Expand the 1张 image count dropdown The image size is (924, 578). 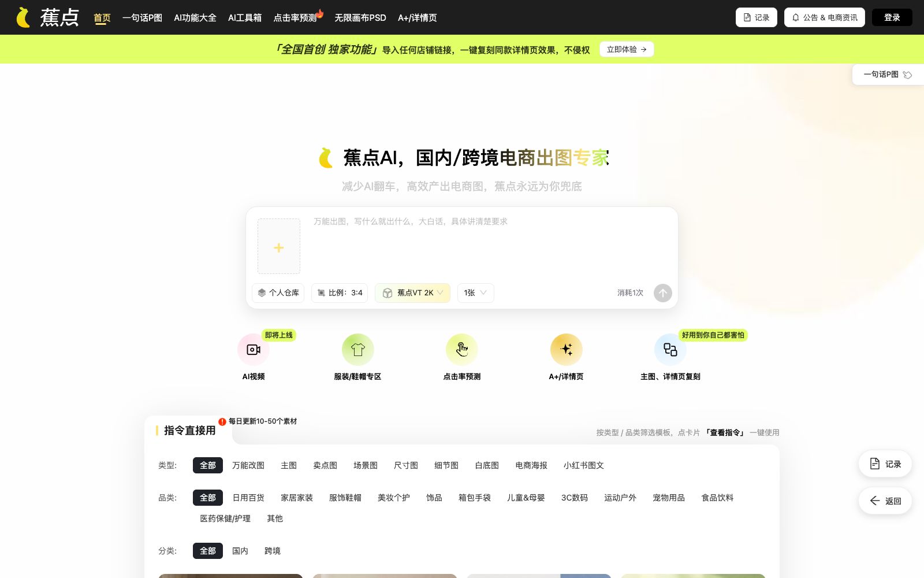pyautogui.click(x=475, y=293)
